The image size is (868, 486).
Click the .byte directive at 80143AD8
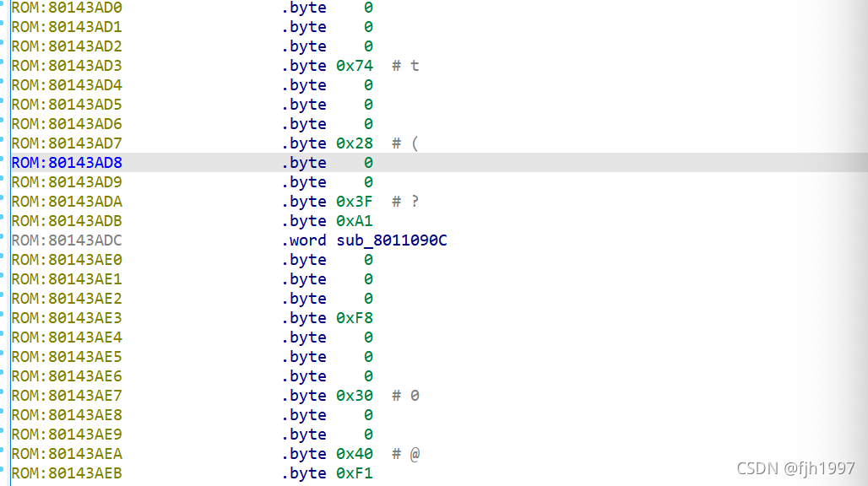(x=304, y=163)
